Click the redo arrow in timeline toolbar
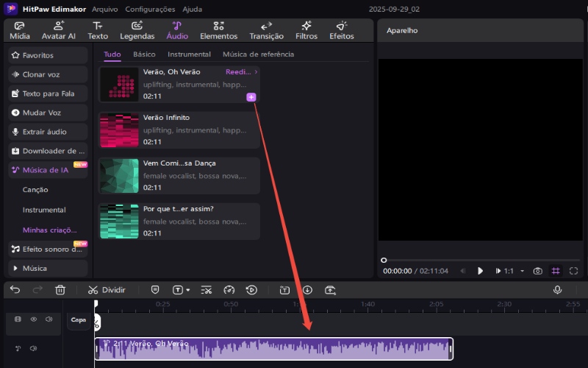This screenshot has height=368, width=588. tap(37, 290)
